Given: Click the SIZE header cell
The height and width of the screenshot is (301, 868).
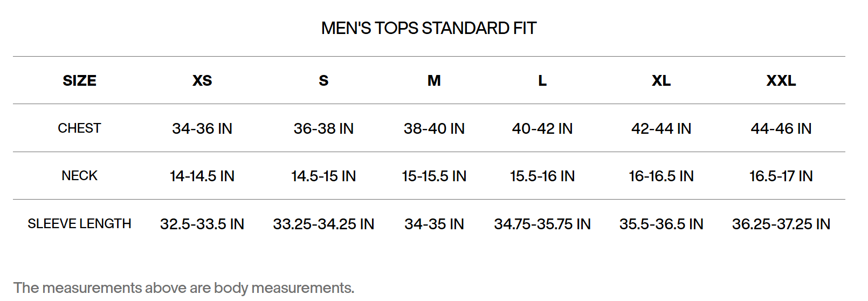Looking at the screenshot, I should [x=79, y=81].
